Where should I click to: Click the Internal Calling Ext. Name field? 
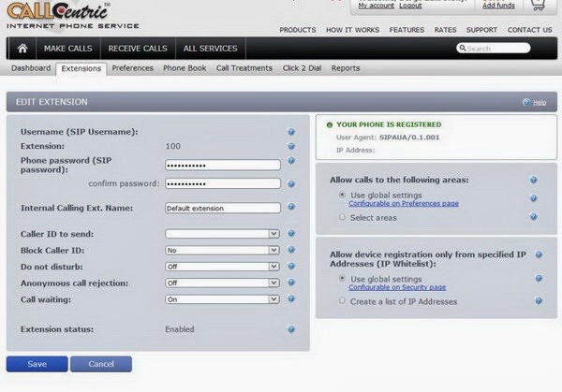[223, 208]
